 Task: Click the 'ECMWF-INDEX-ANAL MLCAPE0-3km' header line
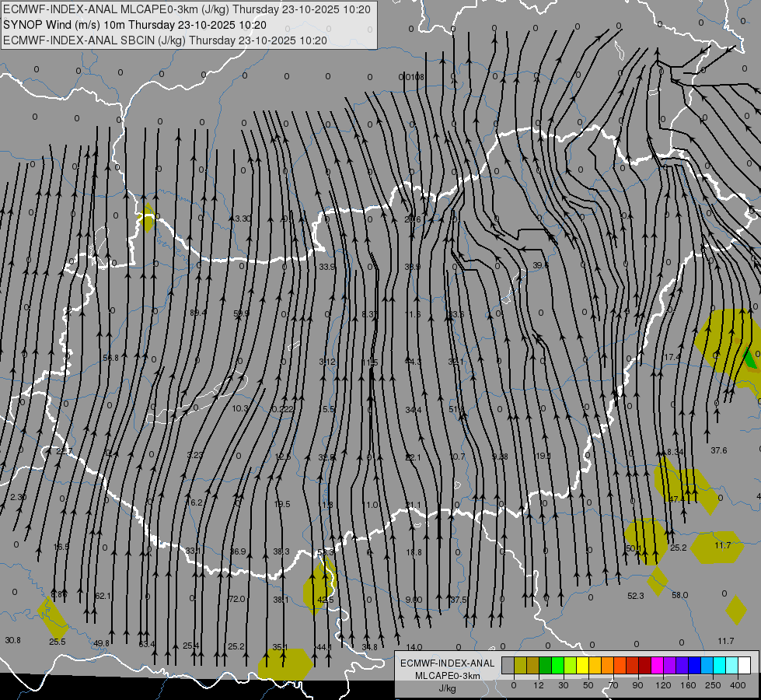[x=187, y=9]
